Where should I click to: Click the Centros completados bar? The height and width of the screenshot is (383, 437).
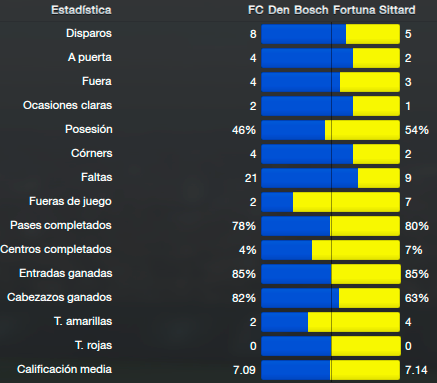click(x=331, y=250)
